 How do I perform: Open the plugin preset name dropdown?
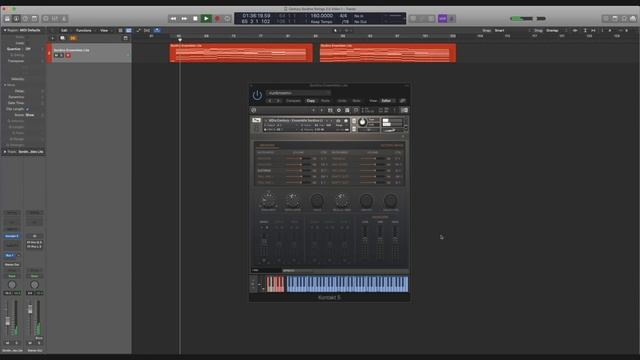tap(298, 93)
